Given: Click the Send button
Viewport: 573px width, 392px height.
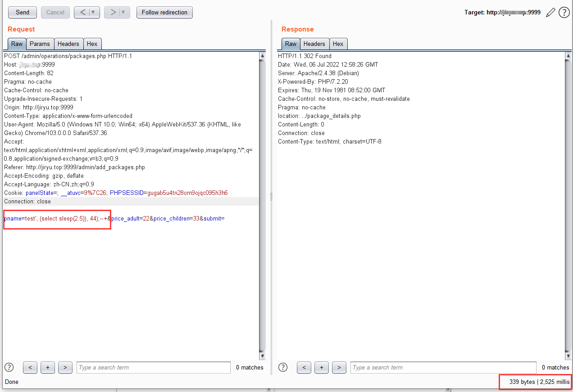Looking at the screenshot, I should (23, 12).
